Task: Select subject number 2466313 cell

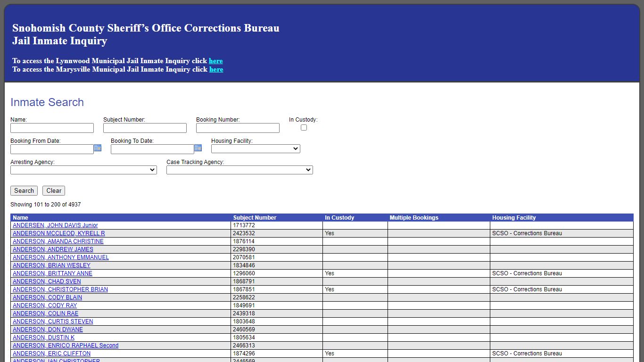Action: point(277,346)
